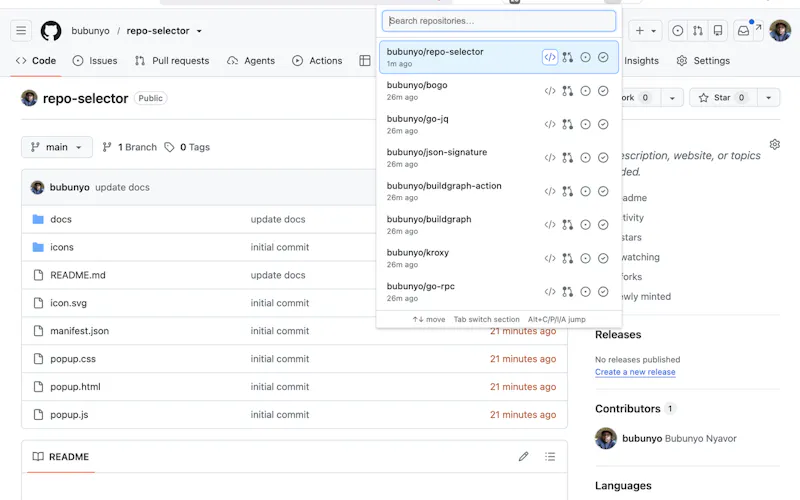Open the hamburger navigation menu

pyautogui.click(x=21, y=31)
